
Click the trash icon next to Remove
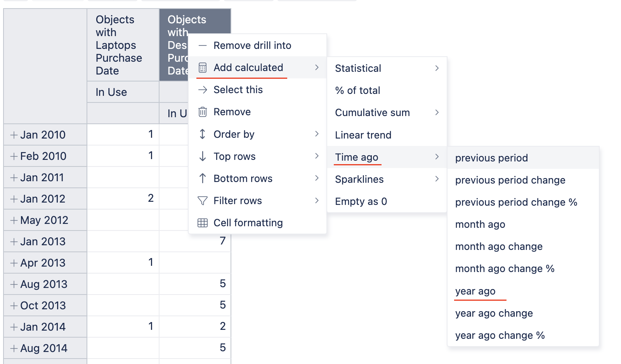[203, 112]
